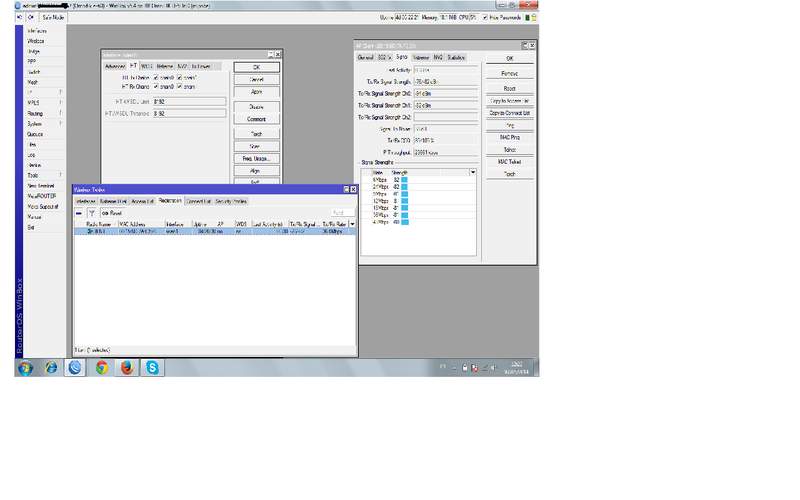Image resolution: width=800 pixels, height=500 pixels.
Task: Click the undo arrow in WinBox toolbar
Action: click(x=20, y=17)
